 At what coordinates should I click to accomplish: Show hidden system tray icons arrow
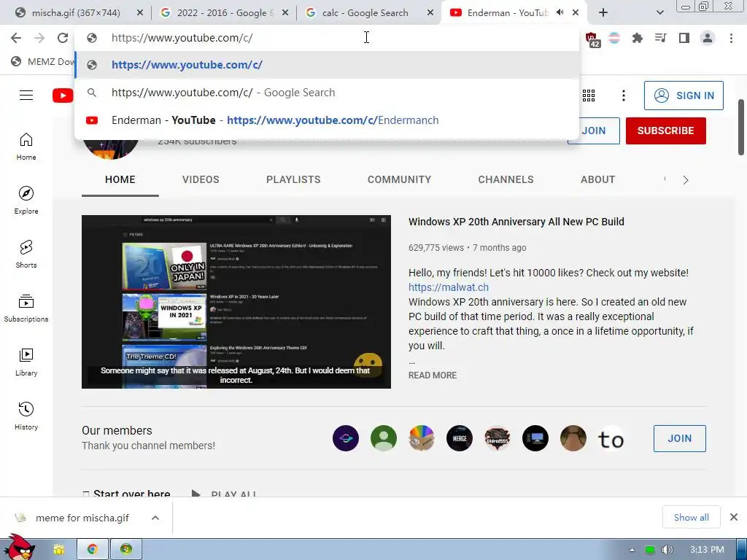632,550
